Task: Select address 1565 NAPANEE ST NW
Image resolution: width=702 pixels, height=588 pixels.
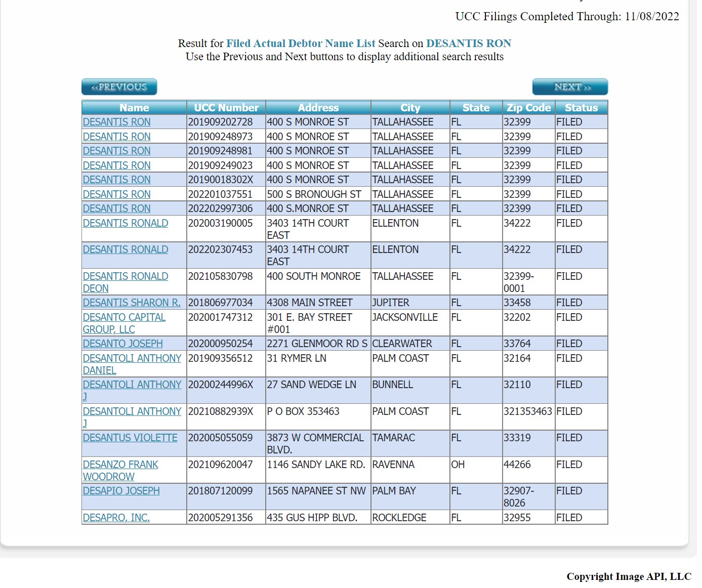Action: [318, 496]
